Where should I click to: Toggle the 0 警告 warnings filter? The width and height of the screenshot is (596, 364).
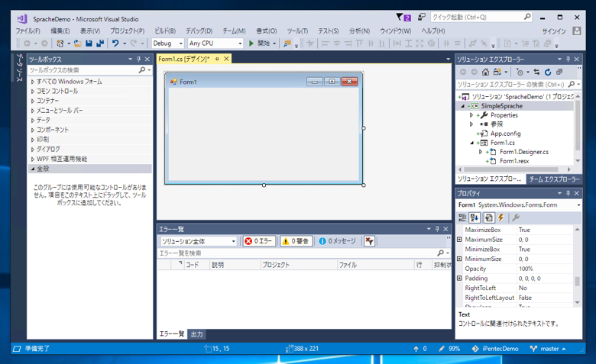pyautogui.click(x=296, y=241)
